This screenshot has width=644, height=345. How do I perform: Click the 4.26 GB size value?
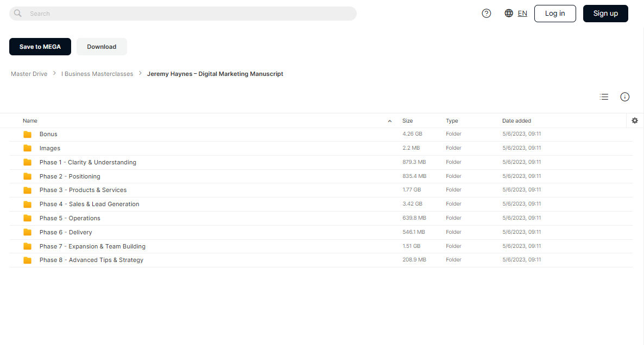[412, 134]
